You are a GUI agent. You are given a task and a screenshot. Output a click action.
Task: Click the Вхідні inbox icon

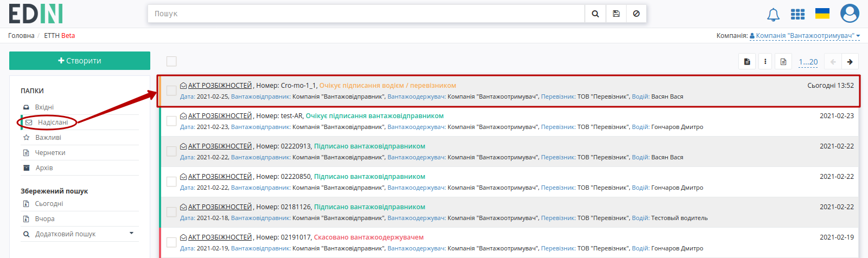click(26, 107)
